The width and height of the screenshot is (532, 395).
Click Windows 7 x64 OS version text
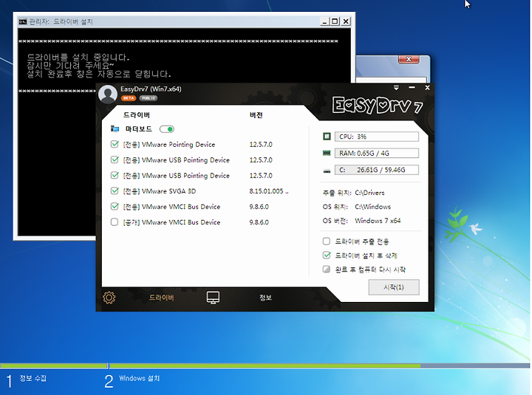coord(378,221)
